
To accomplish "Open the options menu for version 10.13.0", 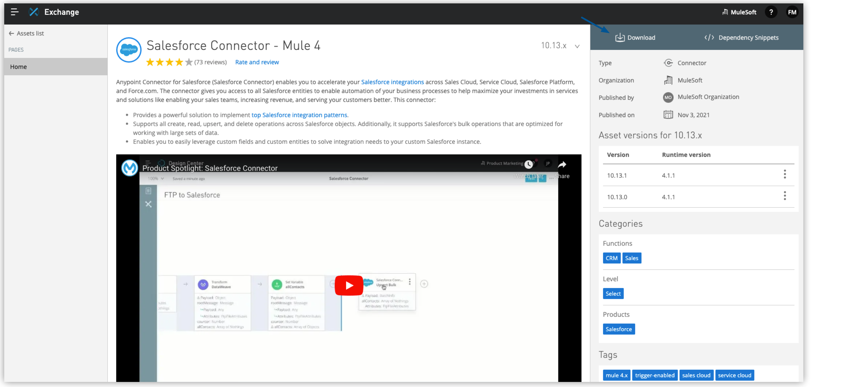I will tap(785, 196).
